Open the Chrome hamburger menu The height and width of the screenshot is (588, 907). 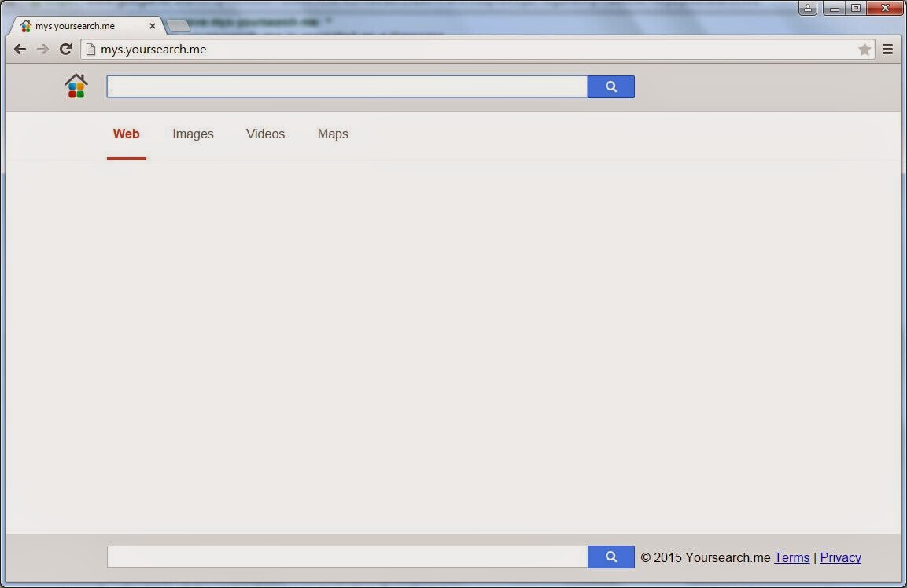point(888,50)
